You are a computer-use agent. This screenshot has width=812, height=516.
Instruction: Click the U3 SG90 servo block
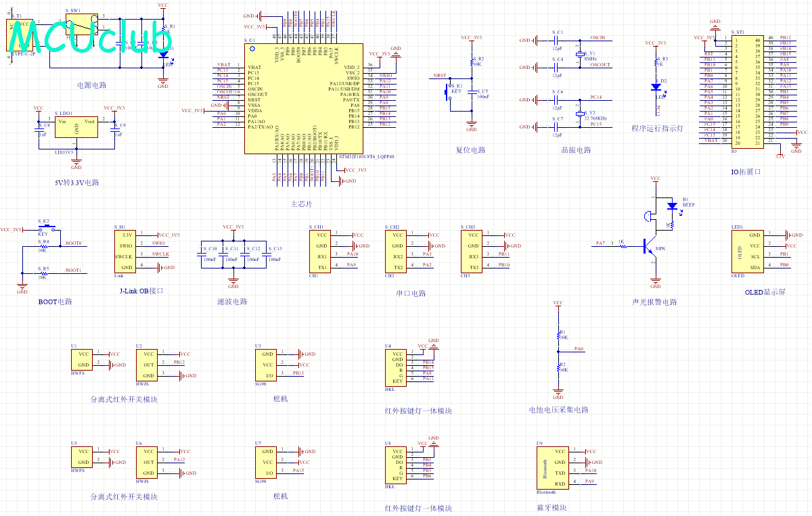(x=268, y=364)
